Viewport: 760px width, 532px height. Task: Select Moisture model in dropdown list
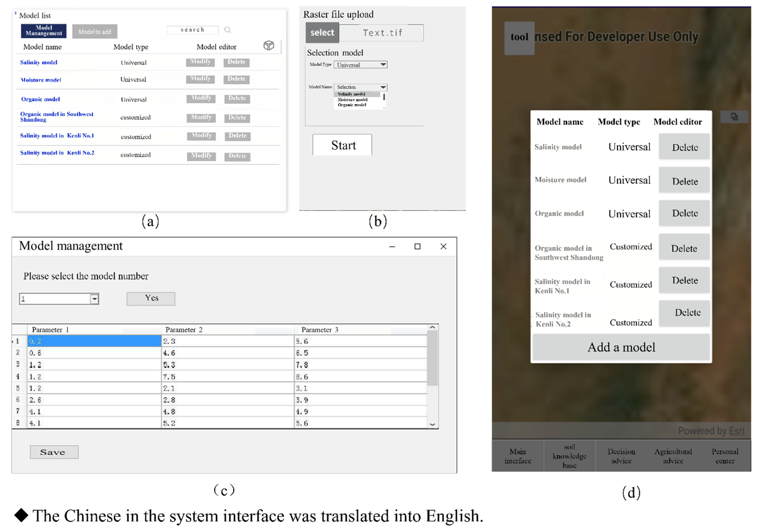coord(352,100)
